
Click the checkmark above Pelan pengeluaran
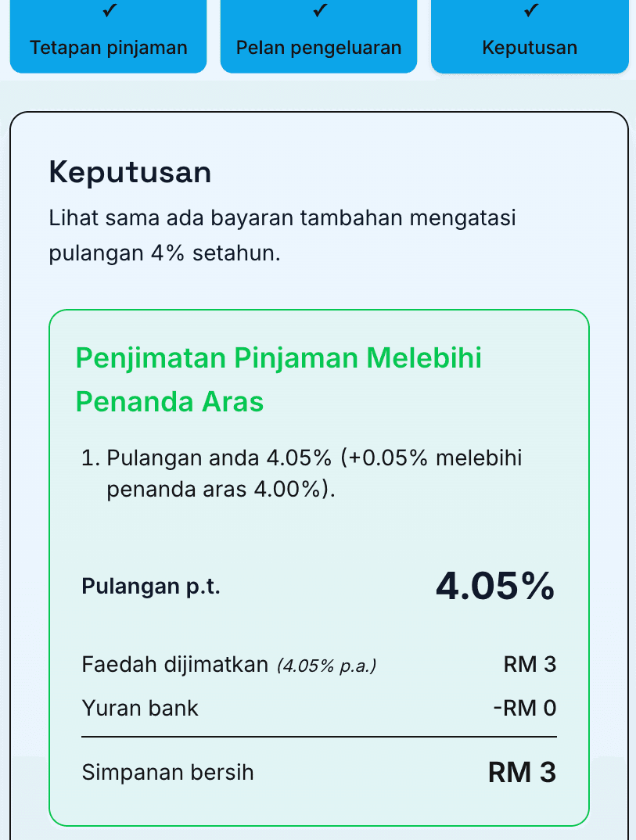pyautogui.click(x=318, y=10)
